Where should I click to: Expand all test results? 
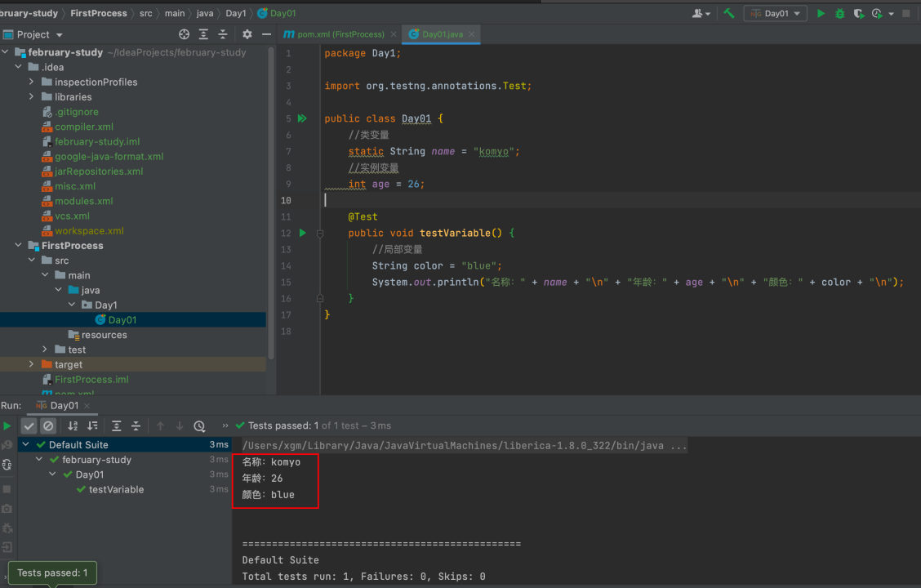tap(116, 425)
